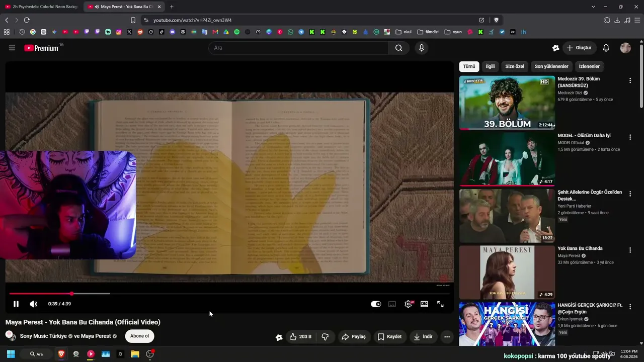
Task: Click the taskbar Ara search box
Action: [x=37, y=354]
